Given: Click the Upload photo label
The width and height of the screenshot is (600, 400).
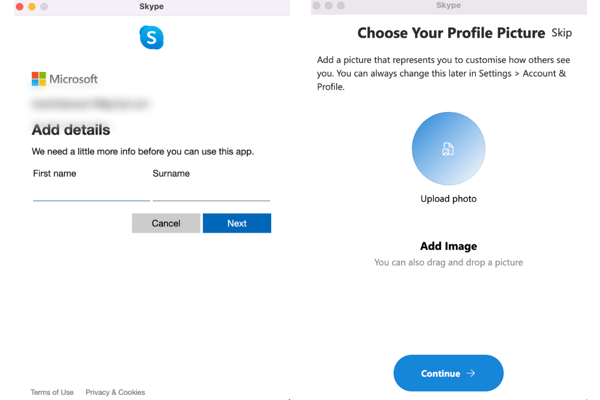Looking at the screenshot, I should click(448, 199).
